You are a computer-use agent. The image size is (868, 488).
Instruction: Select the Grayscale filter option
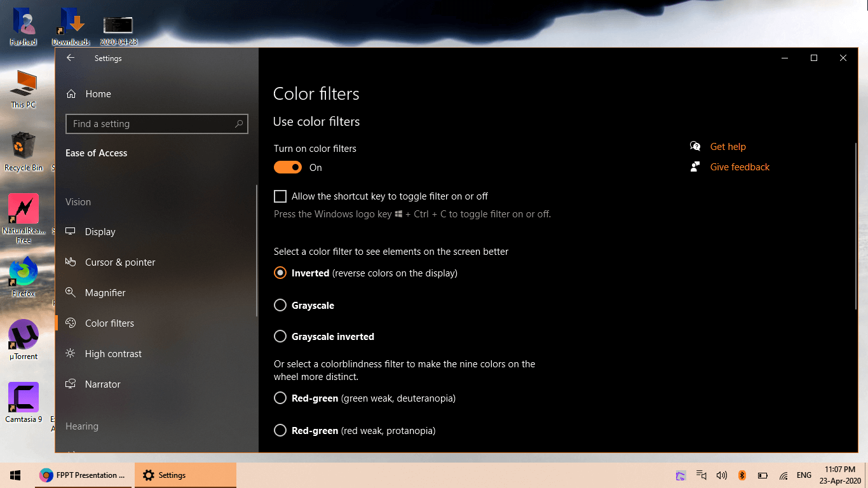tap(280, 306)
